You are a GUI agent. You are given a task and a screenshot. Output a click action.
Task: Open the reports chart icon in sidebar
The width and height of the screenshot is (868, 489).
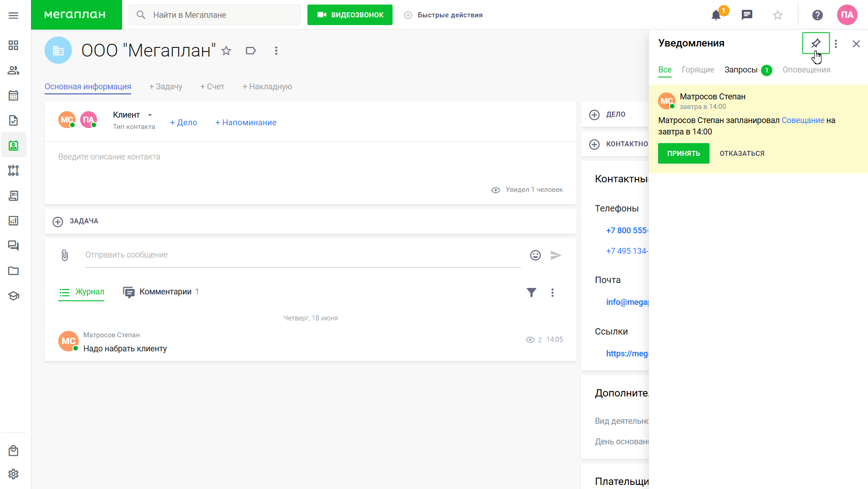coord(14,221)
